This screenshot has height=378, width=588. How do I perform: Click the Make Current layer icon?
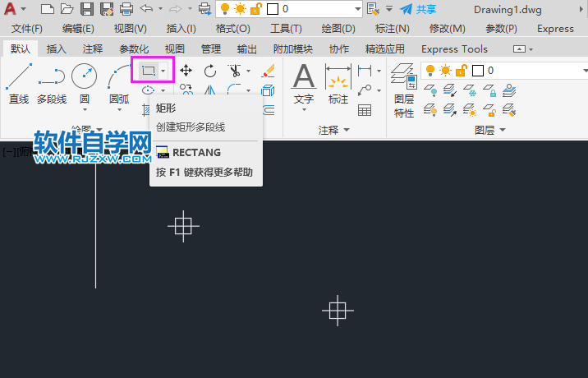[509, 90]
